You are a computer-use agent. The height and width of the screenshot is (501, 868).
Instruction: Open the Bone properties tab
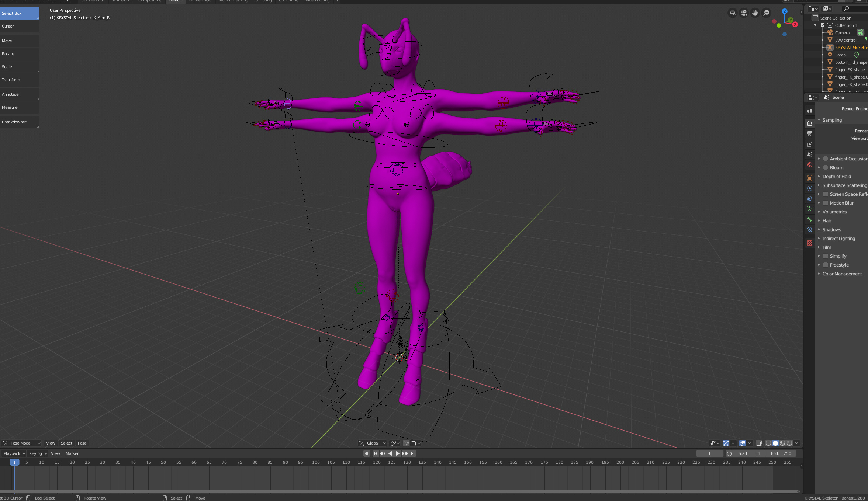tap(809, 219)
